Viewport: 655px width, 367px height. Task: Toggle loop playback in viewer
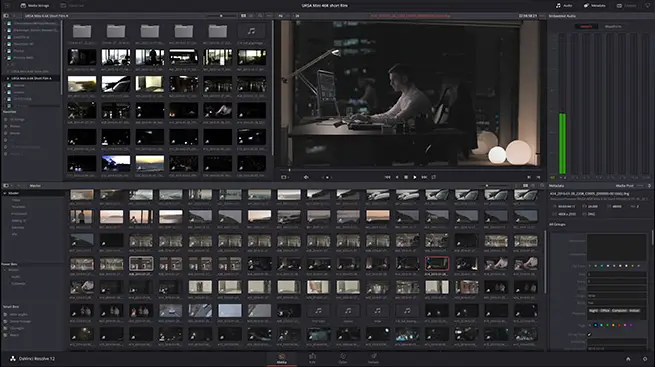click(434, 177)
